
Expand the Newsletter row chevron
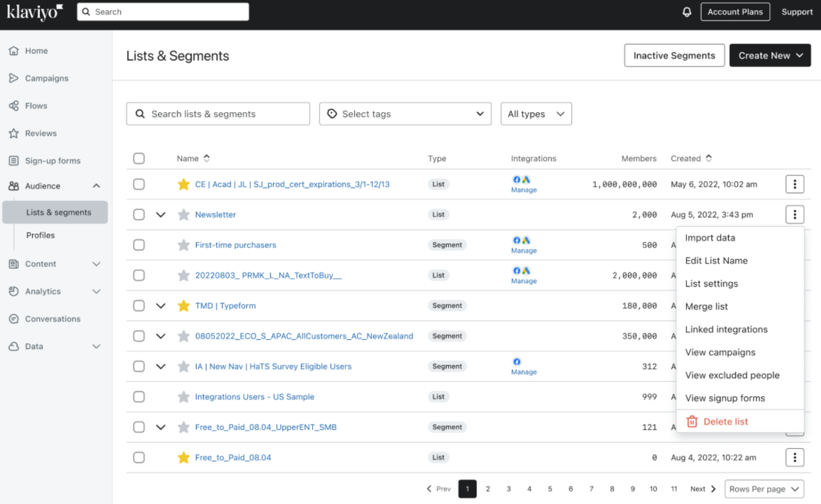point(160,214)
